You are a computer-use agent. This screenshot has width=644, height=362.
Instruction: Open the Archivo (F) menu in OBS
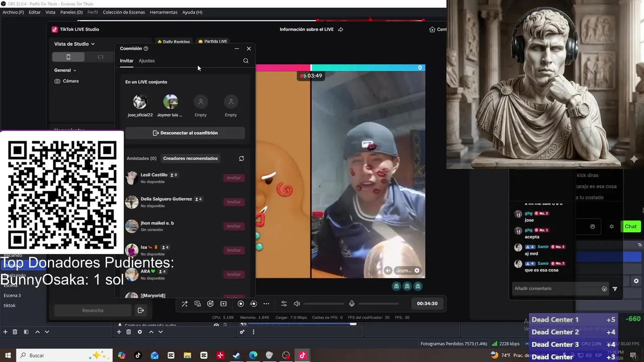[13, 12]
